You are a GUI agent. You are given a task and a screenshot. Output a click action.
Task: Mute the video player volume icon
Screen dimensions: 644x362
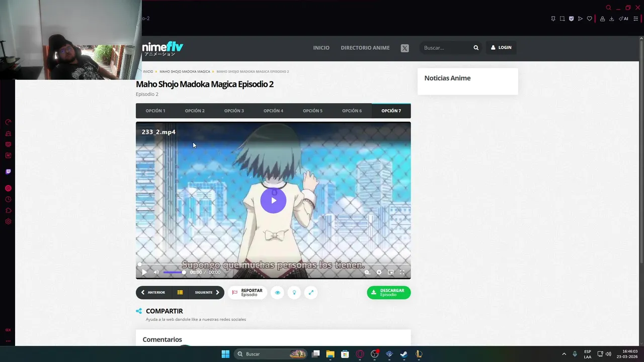(x=156, y=273)
